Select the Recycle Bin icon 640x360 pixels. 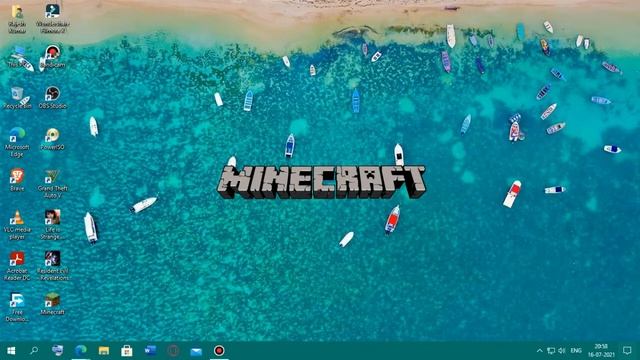[17, 98]
